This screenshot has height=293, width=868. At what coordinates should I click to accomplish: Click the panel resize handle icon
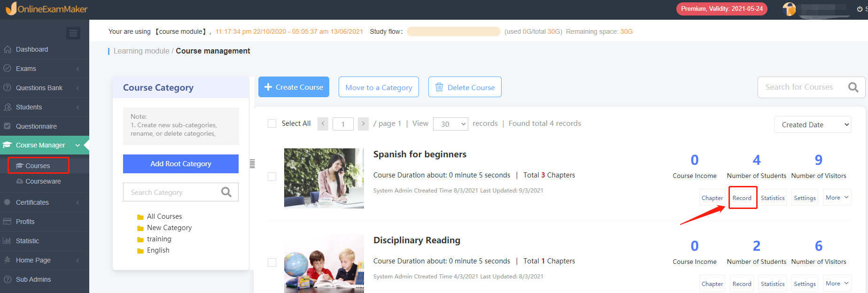point(252,164)
